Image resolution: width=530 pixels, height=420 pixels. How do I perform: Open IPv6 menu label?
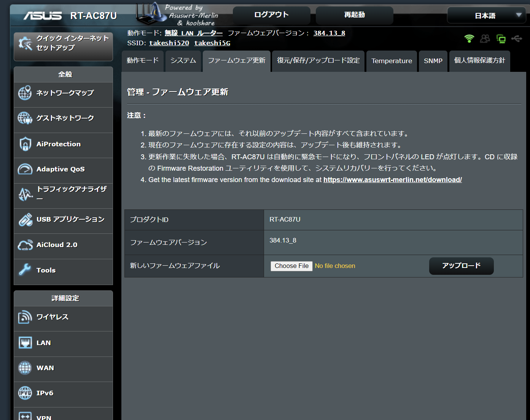tap(45, 393)
